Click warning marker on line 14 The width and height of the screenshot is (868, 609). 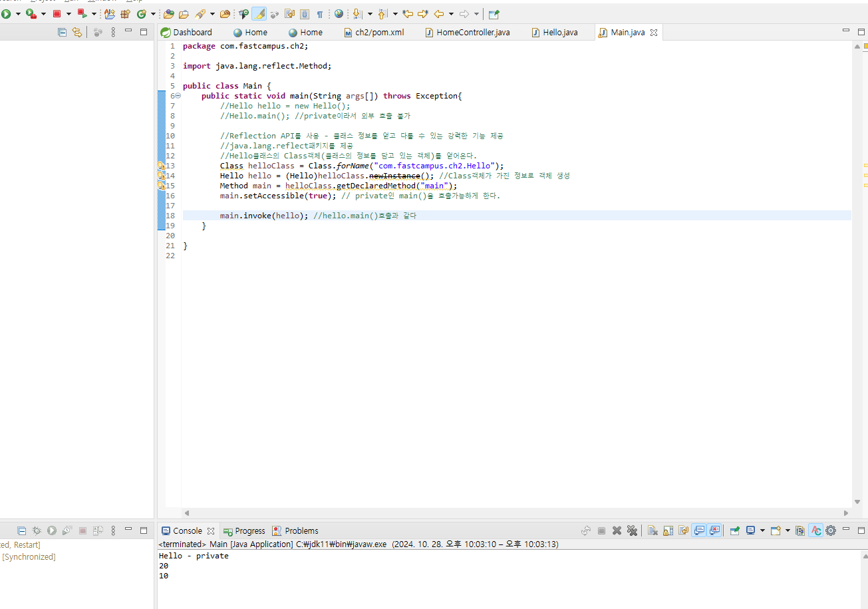pyautogui.click(x=161, y=176)
